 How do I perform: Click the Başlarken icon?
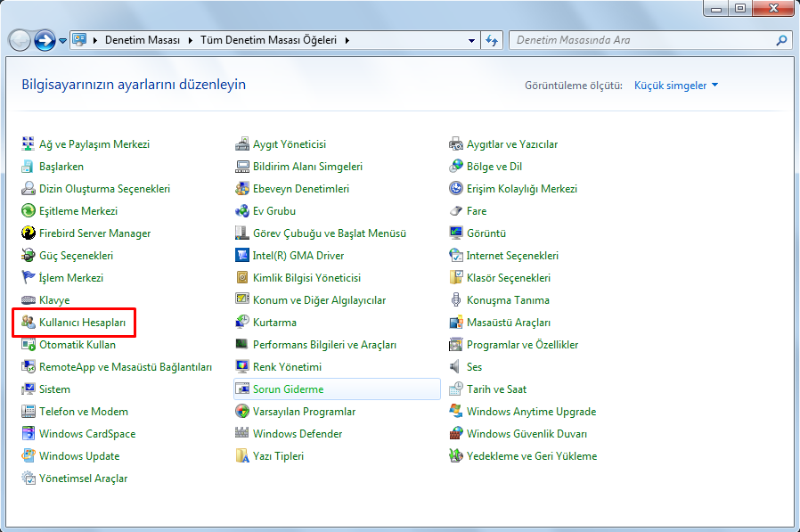[28, 167]
